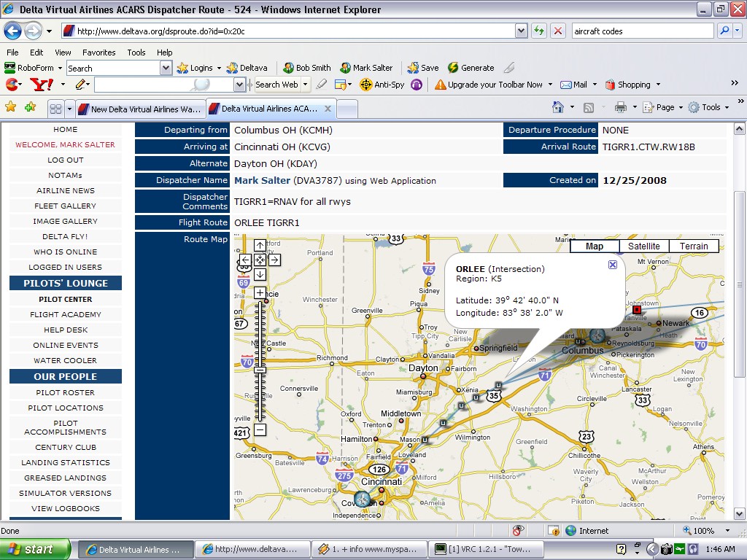Screen dimensions: 747x560
Task: Expand the Search Web dropdown arrow
Action: point(306,85)
